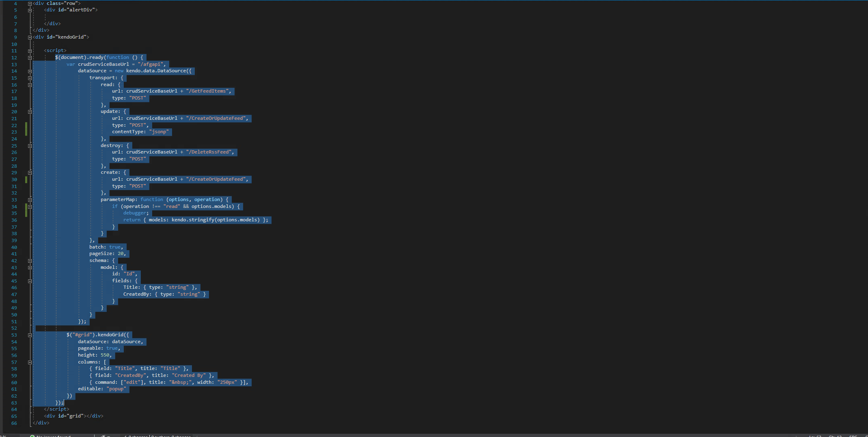Screen dimensions: 868x437
Task: Click line number 52 in the gutter
Action: point(14,328)
